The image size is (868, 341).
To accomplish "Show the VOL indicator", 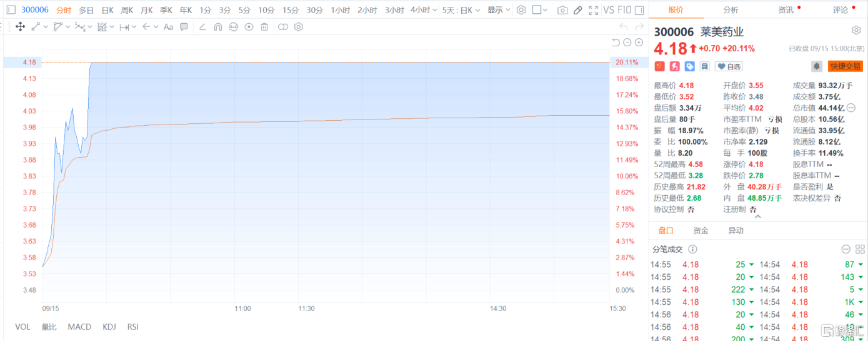I will point(22,327).
